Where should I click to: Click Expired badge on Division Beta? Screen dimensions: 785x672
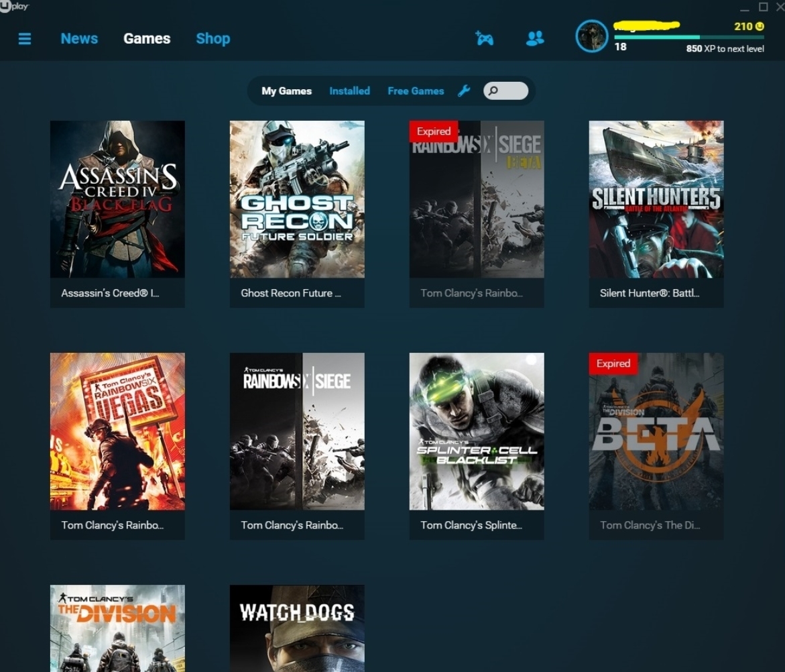(613, 363)
